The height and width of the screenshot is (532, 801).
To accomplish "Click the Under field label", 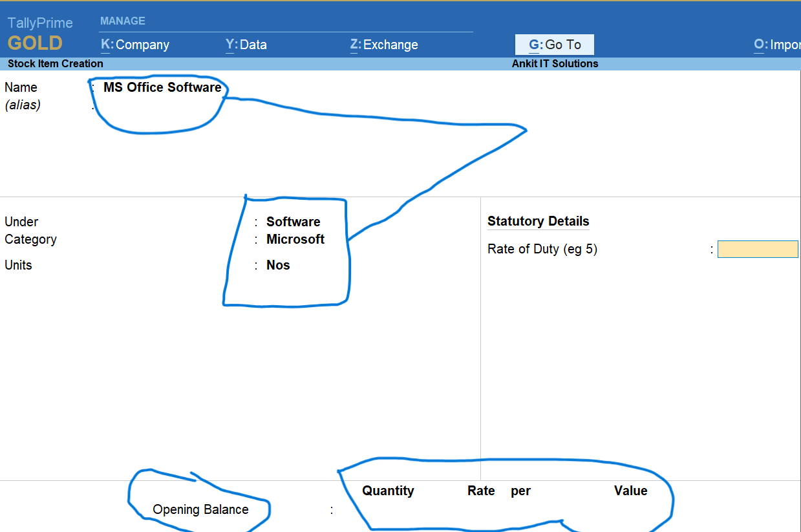I will [x=21, y=222].
